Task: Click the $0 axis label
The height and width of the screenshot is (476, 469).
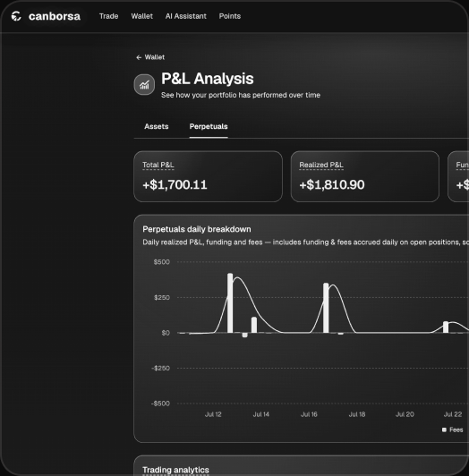Action: tap(166, 333)
